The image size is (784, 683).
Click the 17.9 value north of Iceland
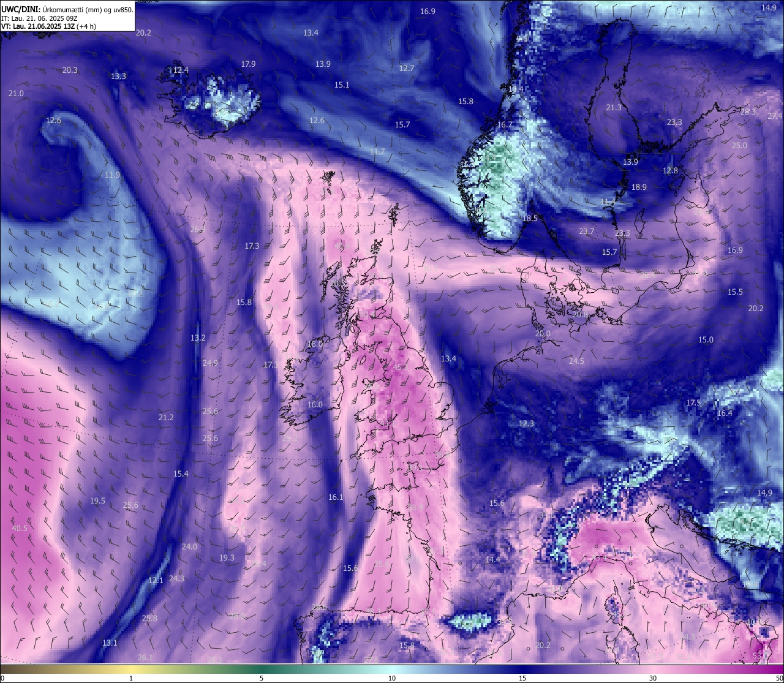248,64
